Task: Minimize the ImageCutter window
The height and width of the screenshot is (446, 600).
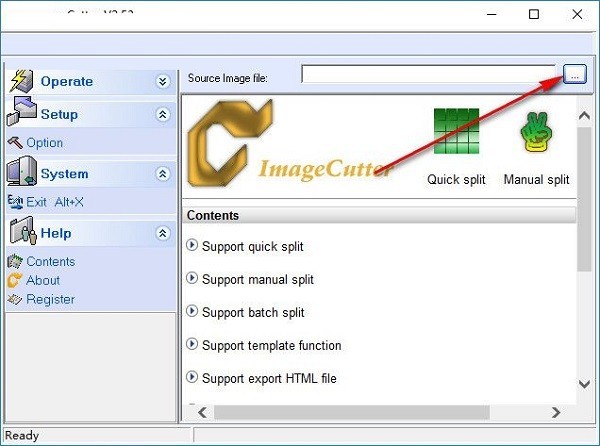Action: tap(492, 15)
